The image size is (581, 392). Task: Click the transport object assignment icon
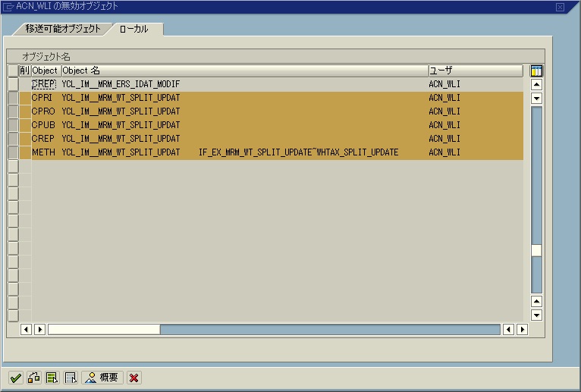click(x=33, y=378)
